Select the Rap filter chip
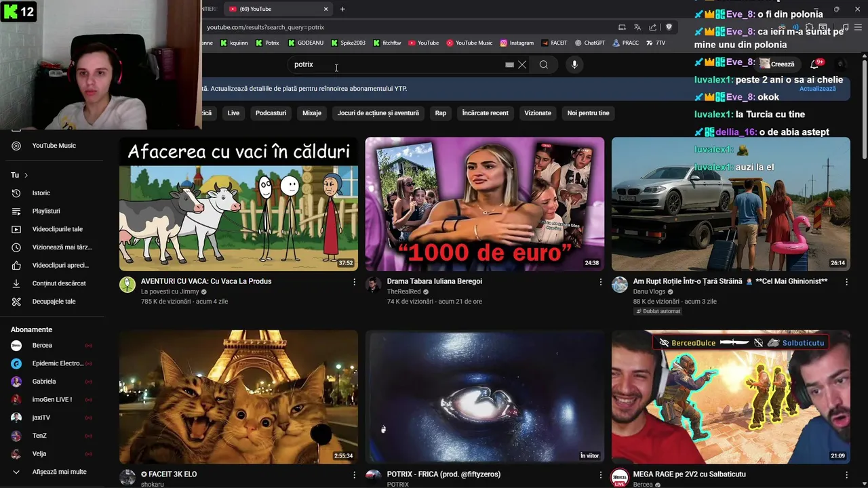 (441, 113)
